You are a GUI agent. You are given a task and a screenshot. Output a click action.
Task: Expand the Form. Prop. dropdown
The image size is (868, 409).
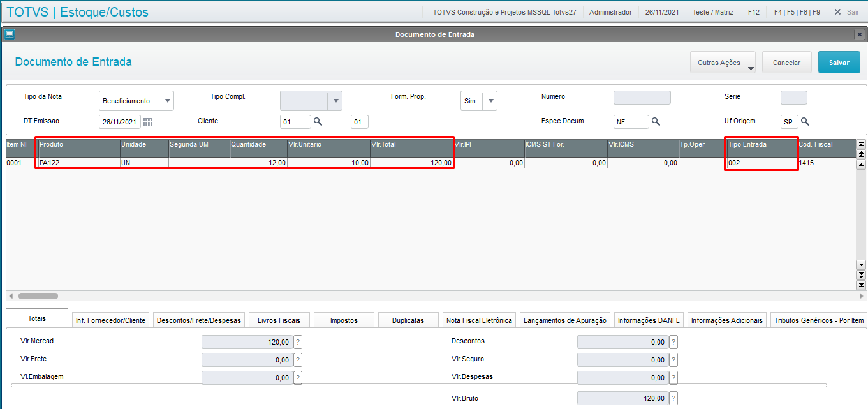(x=490, y=101)
